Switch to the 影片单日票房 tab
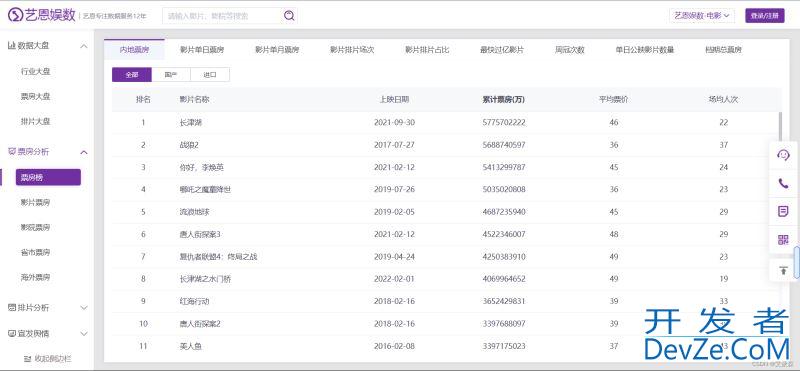Viewport: 800px width, 371px height. click(202, 50)
